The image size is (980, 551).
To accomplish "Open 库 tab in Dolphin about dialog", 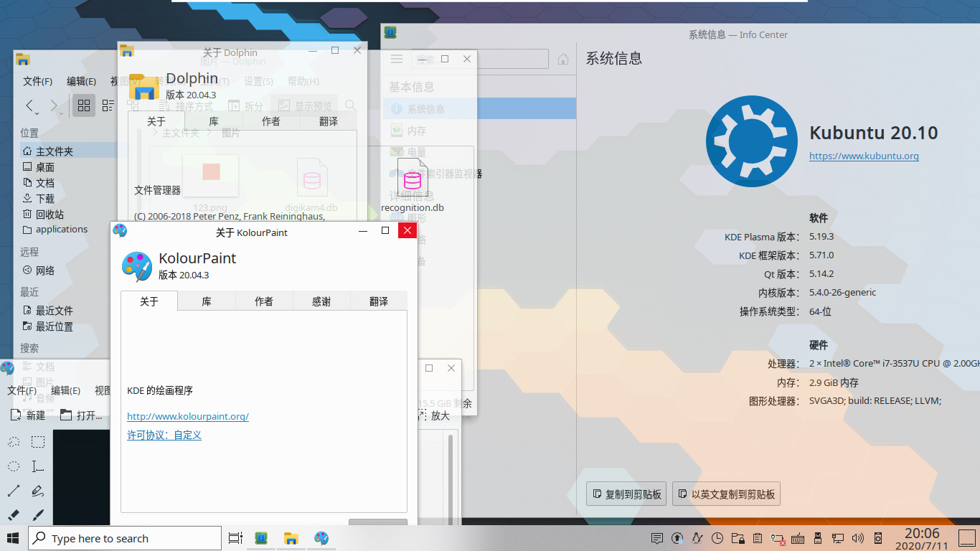I will tap(214, 121).
